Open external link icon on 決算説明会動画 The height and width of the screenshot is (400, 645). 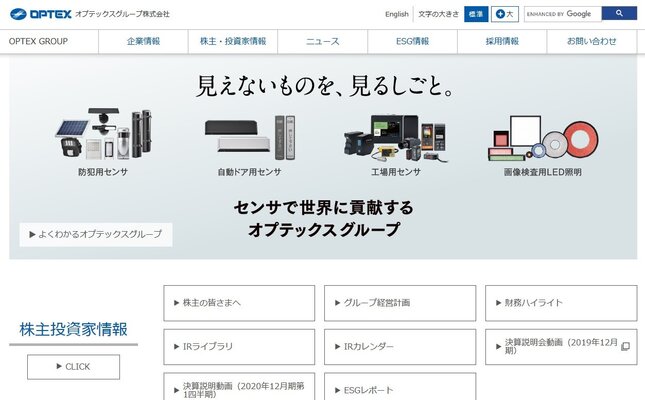[625, 347]
